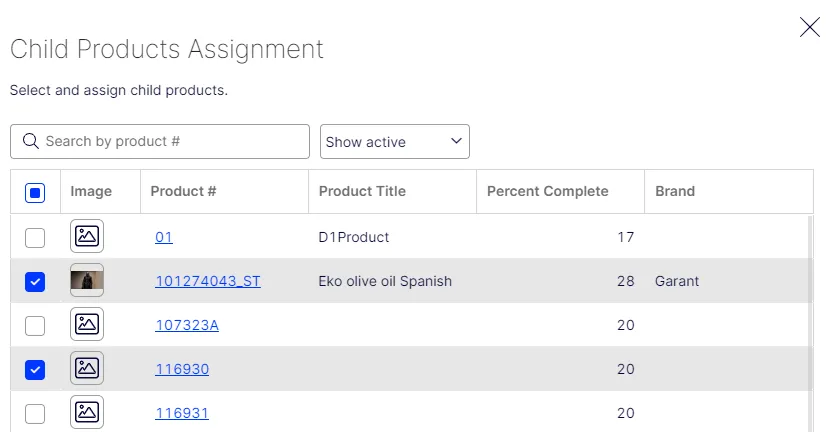831x432 pixels.
Task: Click the percent value 20 for product 116931
Action: click(625, 413)
